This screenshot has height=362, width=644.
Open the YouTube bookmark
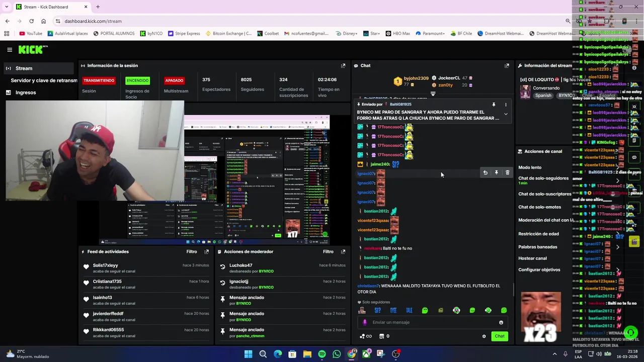[x=30, y=34]
